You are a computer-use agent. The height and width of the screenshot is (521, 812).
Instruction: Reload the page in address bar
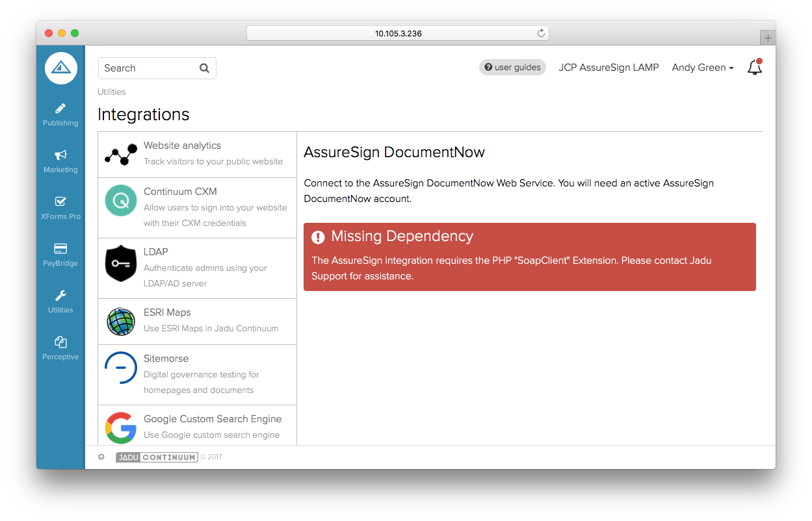(x=541, y=33)
